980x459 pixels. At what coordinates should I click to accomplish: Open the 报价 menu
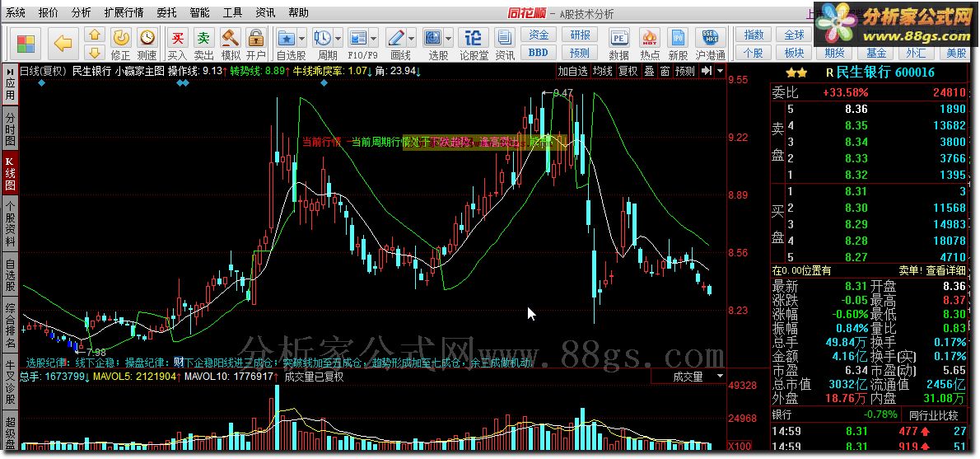point(49,12)
